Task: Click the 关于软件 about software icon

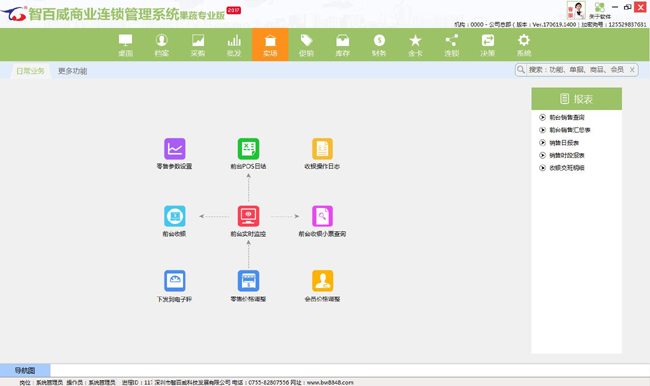Action: pos(599,10)
